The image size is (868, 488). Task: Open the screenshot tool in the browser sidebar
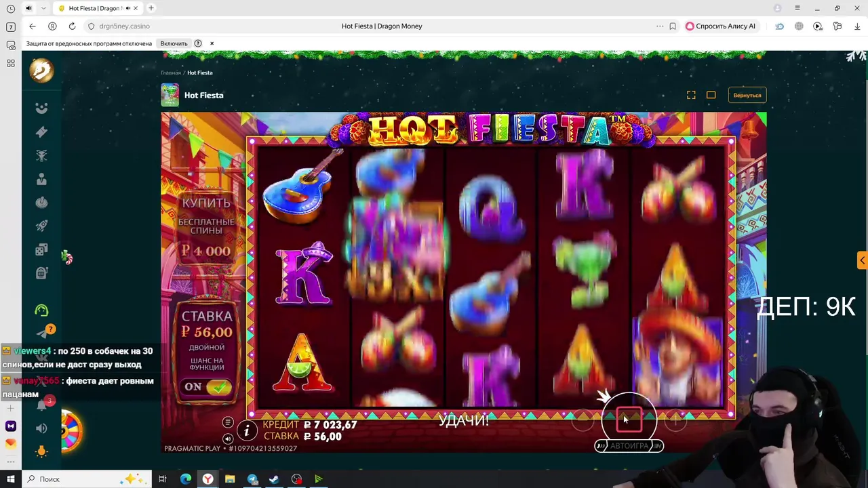point(11,45)
